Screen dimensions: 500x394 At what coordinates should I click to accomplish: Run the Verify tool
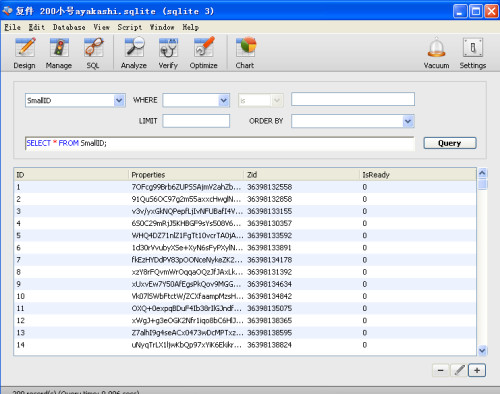coord(168,53)
